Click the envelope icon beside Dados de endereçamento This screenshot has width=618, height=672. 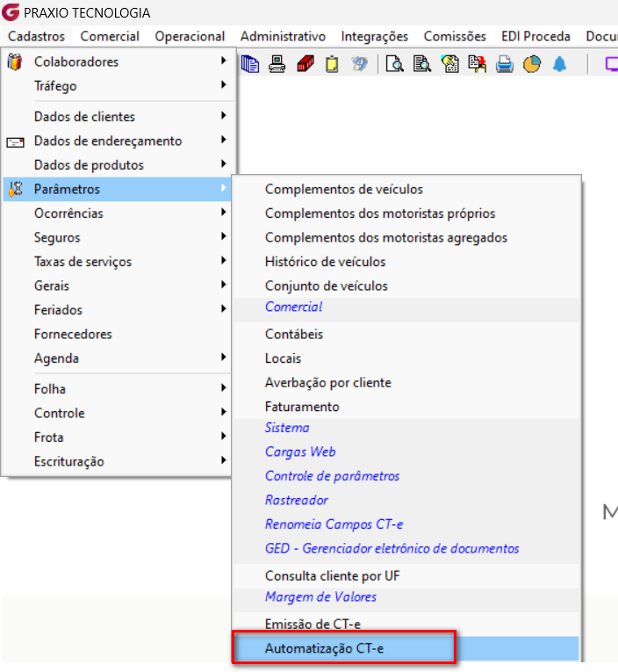[15, 141]
